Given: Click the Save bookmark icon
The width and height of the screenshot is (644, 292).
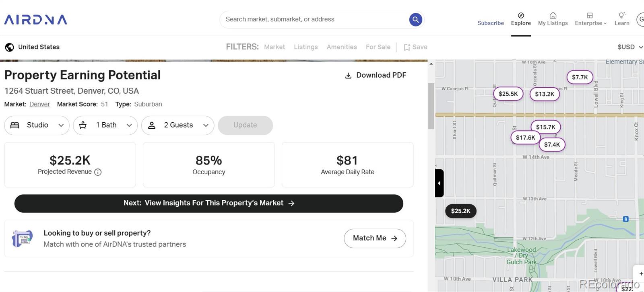Looking at the screenshot, I should (407, 47).
